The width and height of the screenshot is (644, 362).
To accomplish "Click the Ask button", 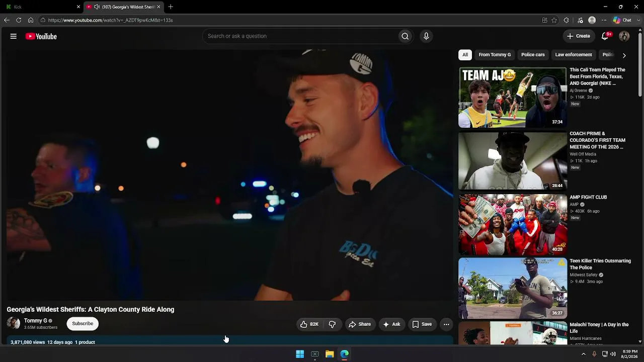I will pyautogui.click(x=392, y=324).
